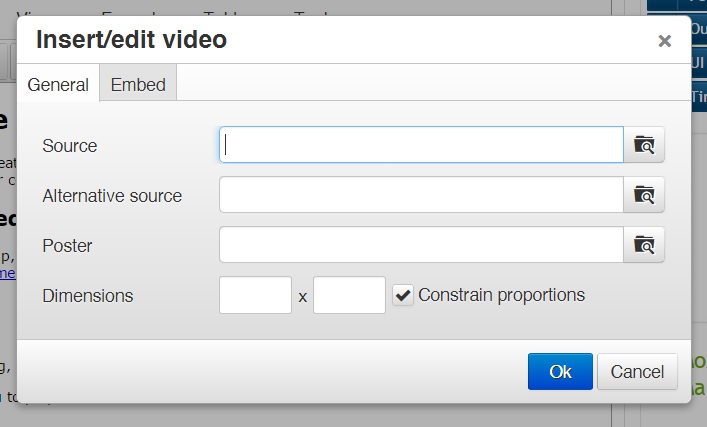Click the 'Constrain proportions' label text
Screen dimensions: 707x427
pyautogui.click(x=501, y=295)
